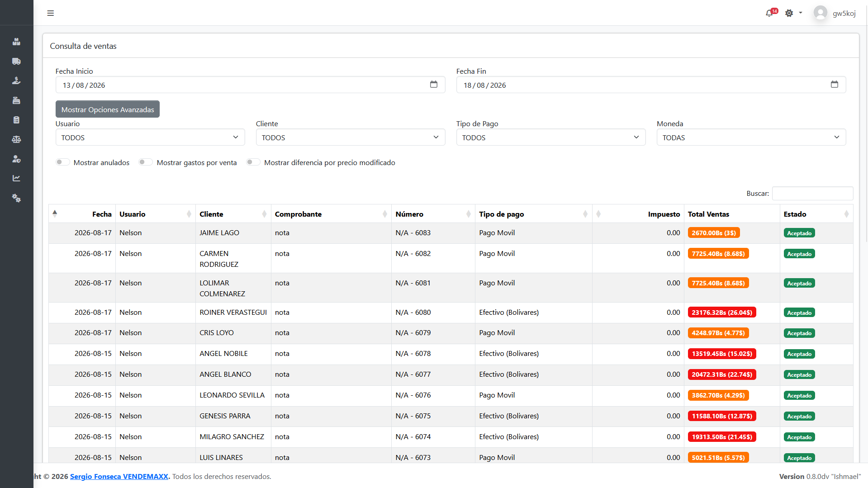Open the hand holding dollar sidebar icon

coord(16,81)
